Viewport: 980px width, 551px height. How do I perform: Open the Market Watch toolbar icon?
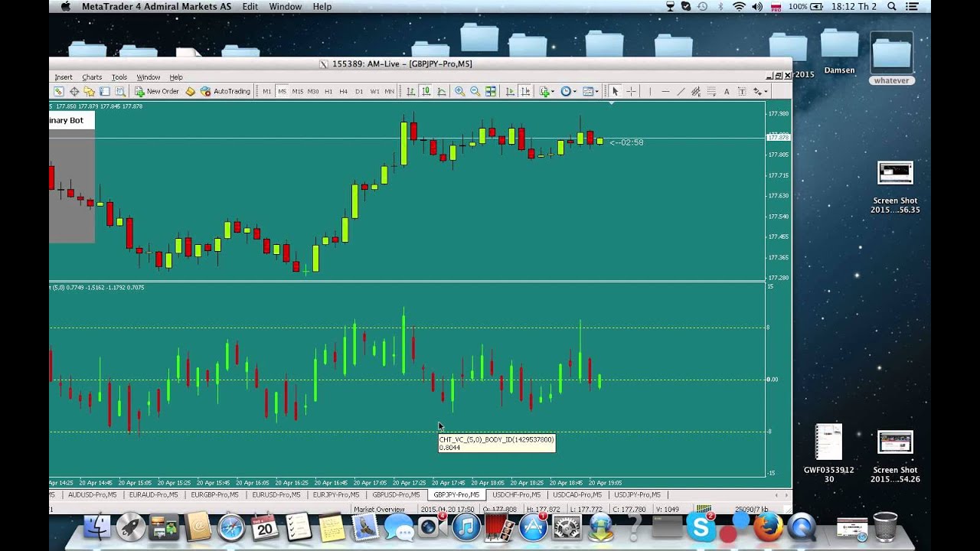click(x=58, y=91)
